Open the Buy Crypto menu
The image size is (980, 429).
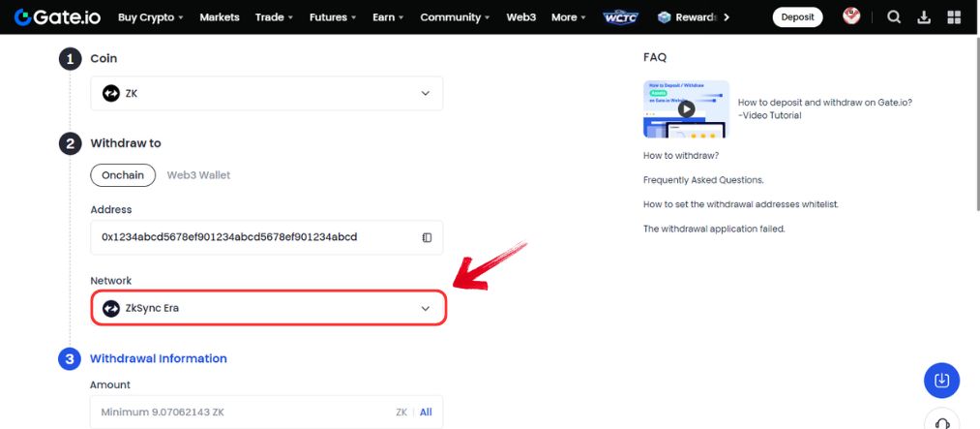point(151,16)
